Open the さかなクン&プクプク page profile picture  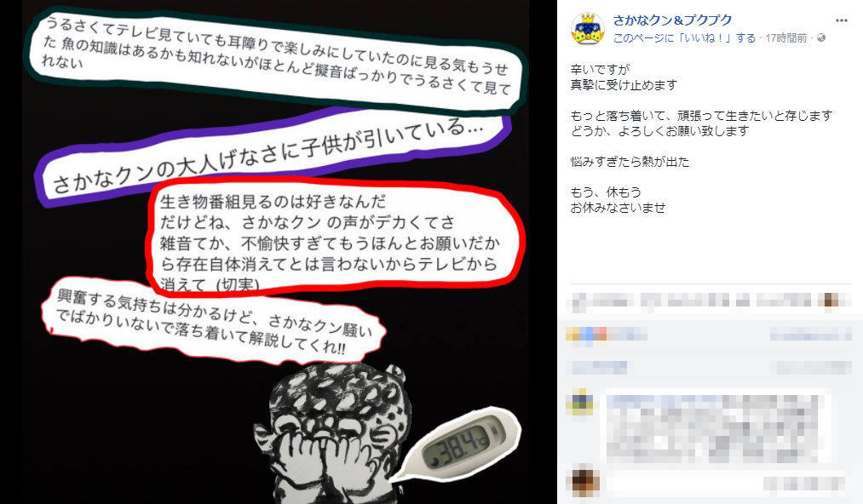coord(588,29)
